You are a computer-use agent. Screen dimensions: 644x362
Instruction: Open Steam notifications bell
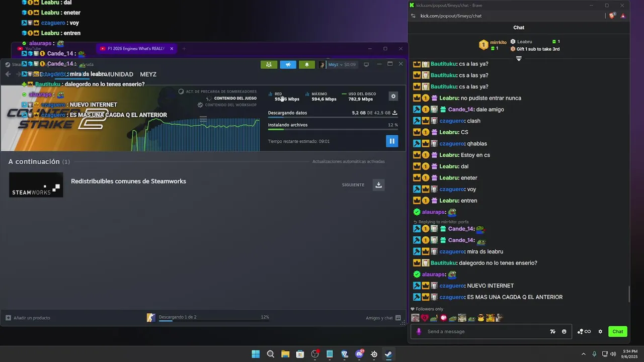coord(307,64)
